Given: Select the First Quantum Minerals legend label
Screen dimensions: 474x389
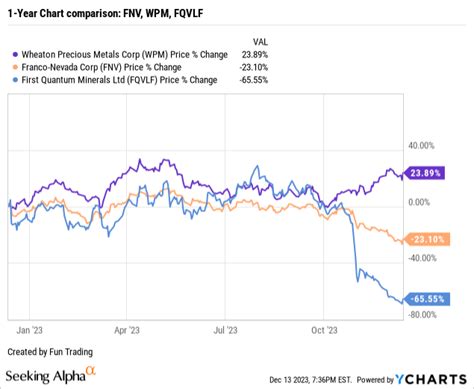Looking at the screenshot, I should coord(119,80).
